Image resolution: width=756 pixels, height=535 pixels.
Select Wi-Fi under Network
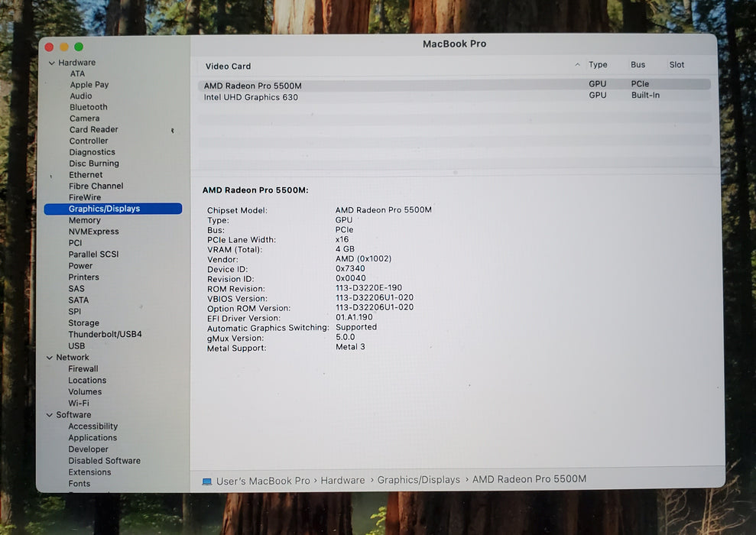click(x=79, y=404)
